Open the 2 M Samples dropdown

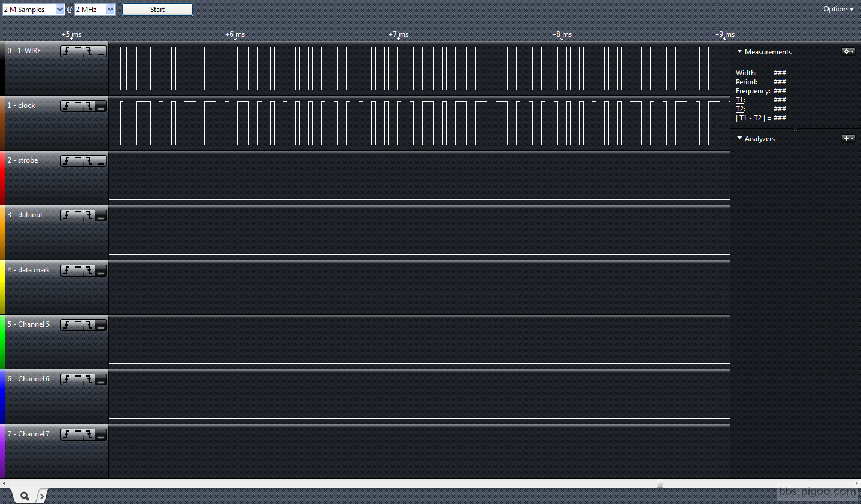[x=34, y=10]
